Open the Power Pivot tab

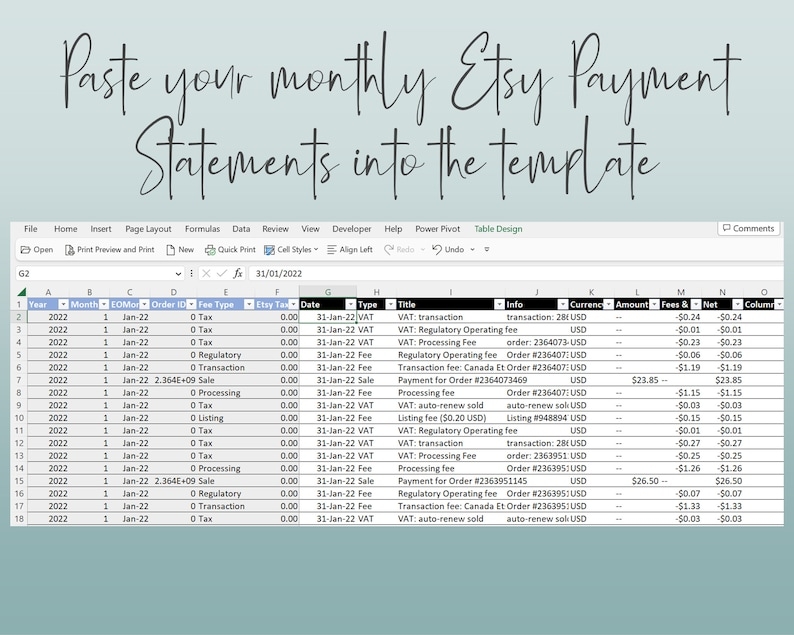(438, 229)
